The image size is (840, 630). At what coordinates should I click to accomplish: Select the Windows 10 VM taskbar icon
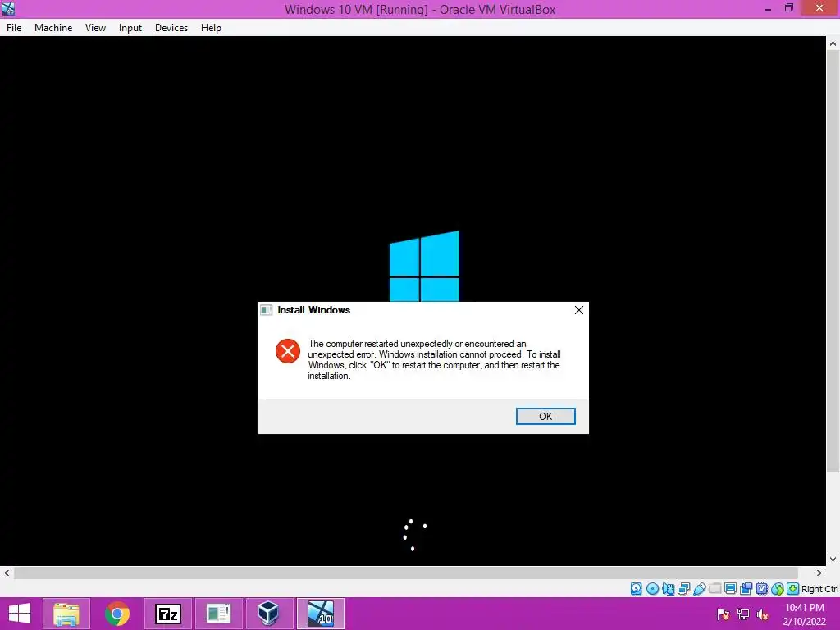[x=321, y=614]
